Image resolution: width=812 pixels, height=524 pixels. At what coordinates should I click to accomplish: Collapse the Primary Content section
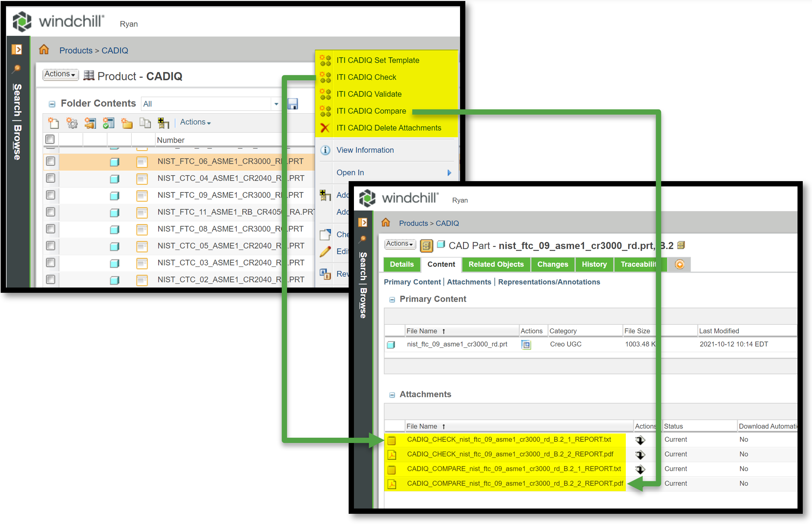pyautogui.click(x=392, y=300)
